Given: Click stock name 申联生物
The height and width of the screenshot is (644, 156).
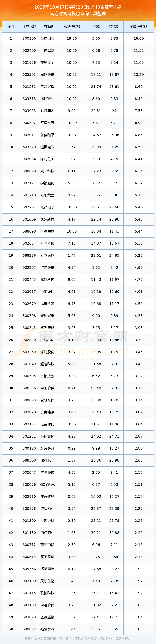Looking at the screenshot, I should (47, 231).
